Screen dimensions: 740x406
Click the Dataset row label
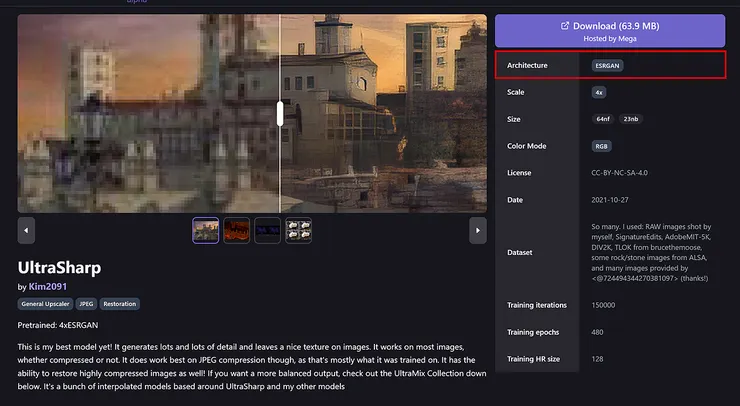(x=520, y=253)
